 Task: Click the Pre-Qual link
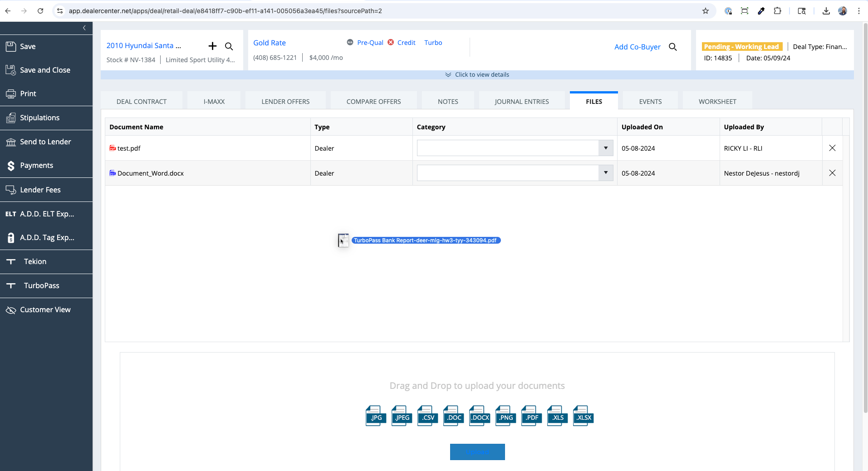(x=370, y=43)
